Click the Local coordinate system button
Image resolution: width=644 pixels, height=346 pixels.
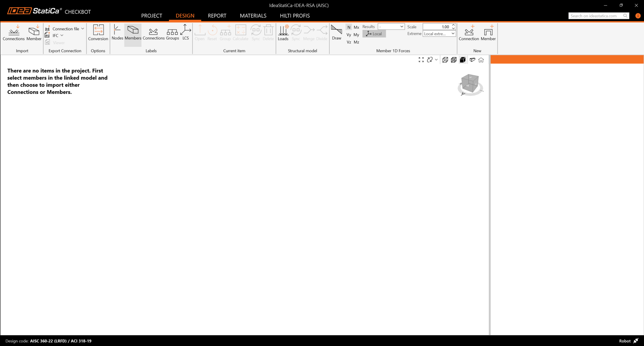click(374, 34)
